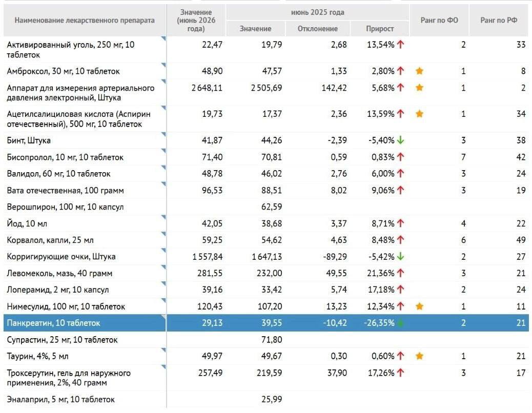Select the highlighted Панкреатин, 10 таблеток row
This screenshot has height=413, width=532.
[x=266, y=323]
